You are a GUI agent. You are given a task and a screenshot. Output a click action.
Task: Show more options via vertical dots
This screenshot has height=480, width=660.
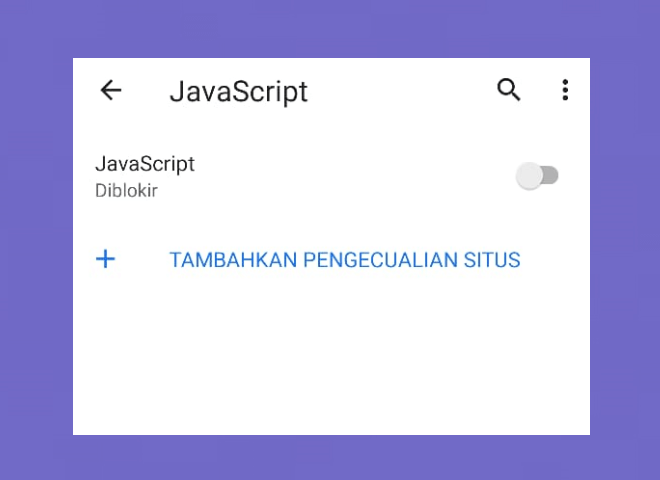pos(565,90)
